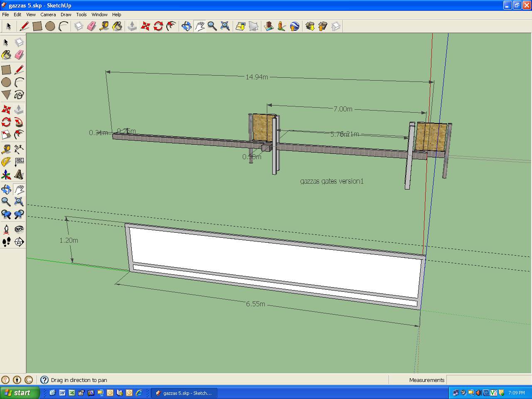
Task: Select the Polygon tool
Action: (x=6, y=95)
